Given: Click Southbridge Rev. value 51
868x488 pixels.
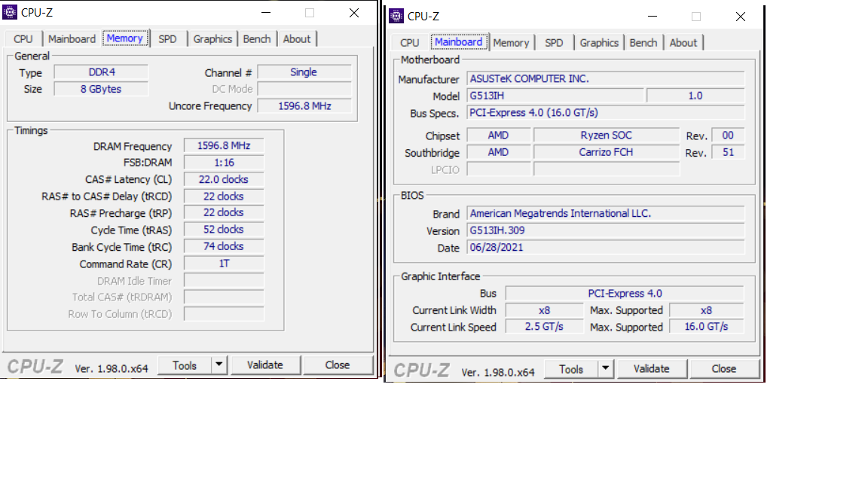Looking at the screenshot, I should 728,152.
